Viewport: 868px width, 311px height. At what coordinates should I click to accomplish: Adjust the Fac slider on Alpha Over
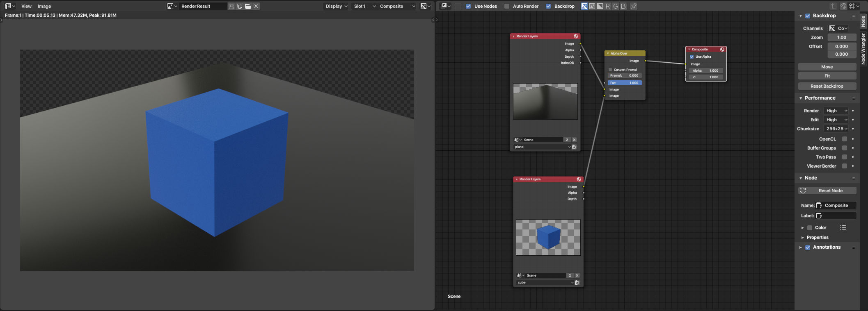click(x=625, y=83)
